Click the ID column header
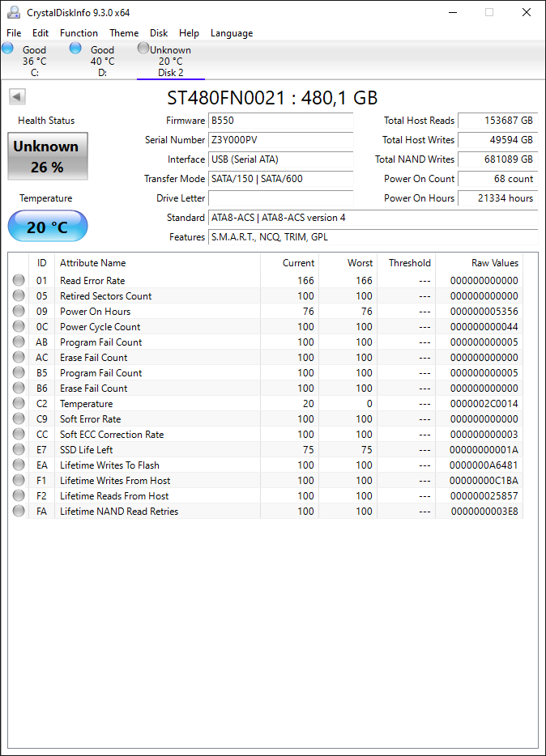 pos(41,263)
